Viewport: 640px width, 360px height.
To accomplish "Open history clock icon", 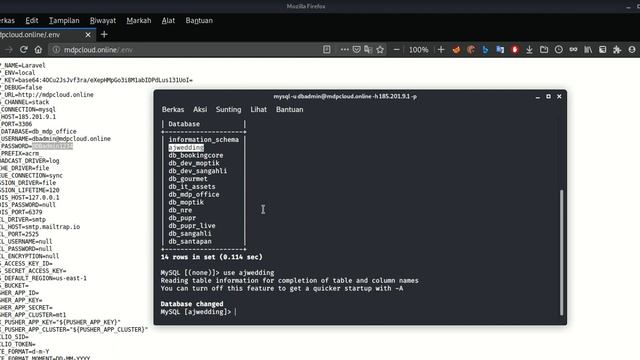I will tap(559, 49).
